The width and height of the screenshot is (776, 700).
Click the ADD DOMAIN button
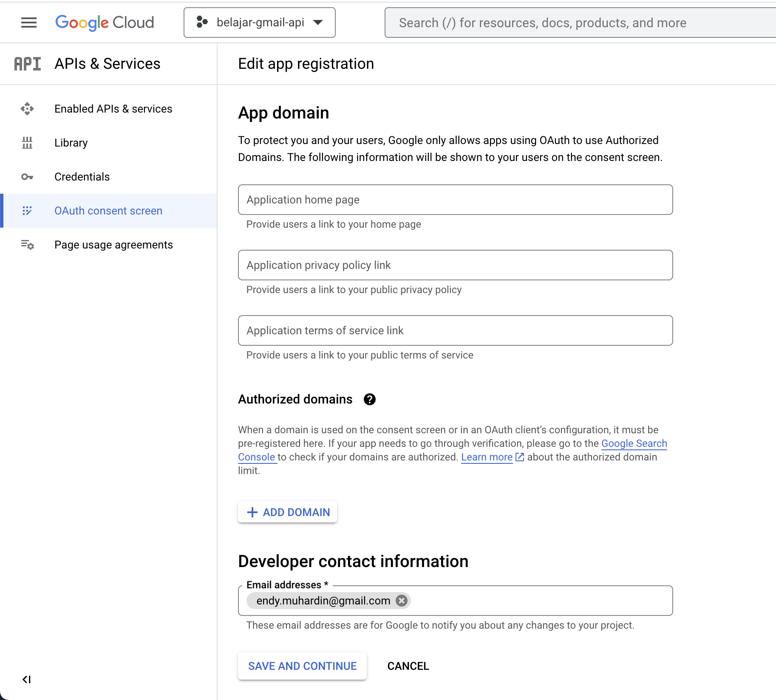pyautogui.click(x=287, y=512)
